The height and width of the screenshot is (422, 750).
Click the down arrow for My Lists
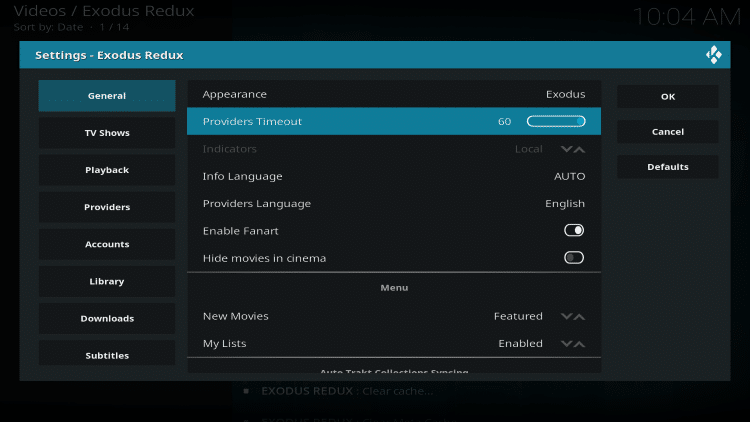click(x=567, y=344)
